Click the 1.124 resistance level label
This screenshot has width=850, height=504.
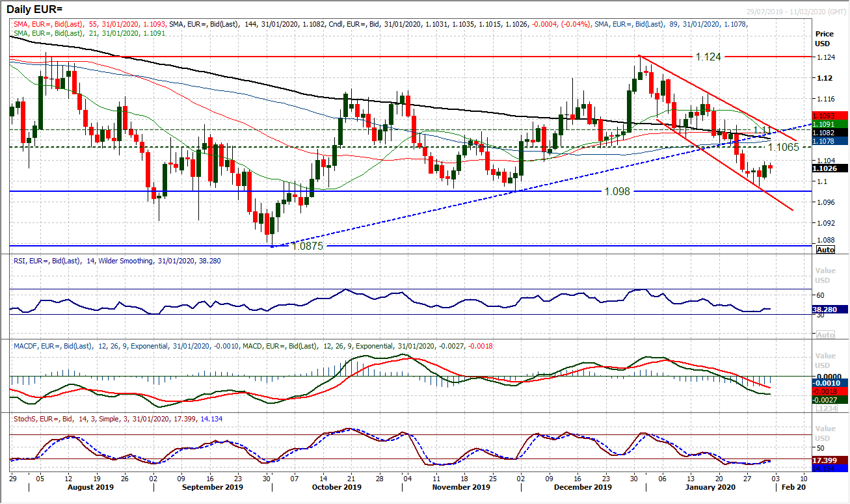tap(710, 57)
